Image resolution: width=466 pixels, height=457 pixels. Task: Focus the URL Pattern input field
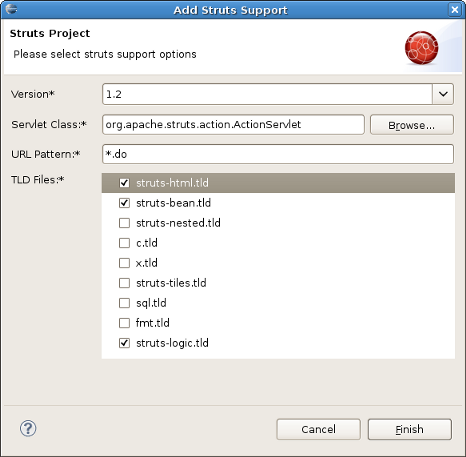pyautogui.click(x=278, y=154)
